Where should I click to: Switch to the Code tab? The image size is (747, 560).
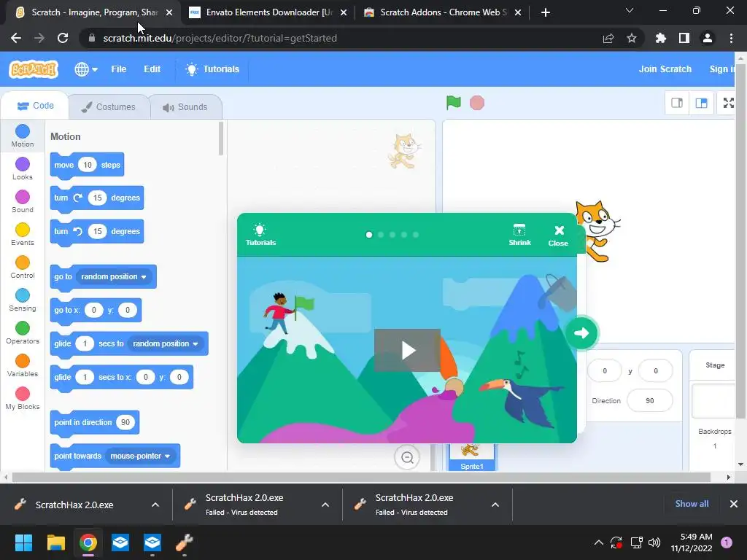pos(35,106)
